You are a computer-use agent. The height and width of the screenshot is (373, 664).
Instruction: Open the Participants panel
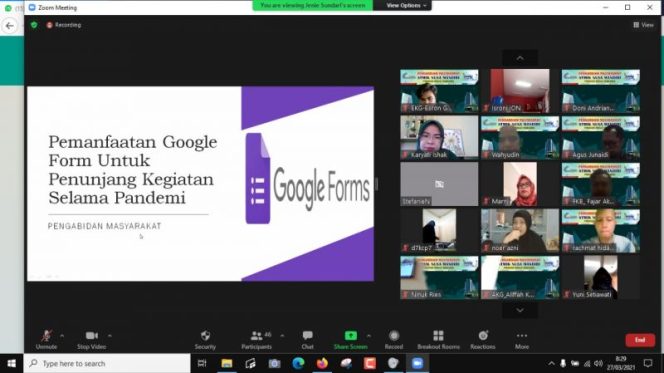click(257, 340)
